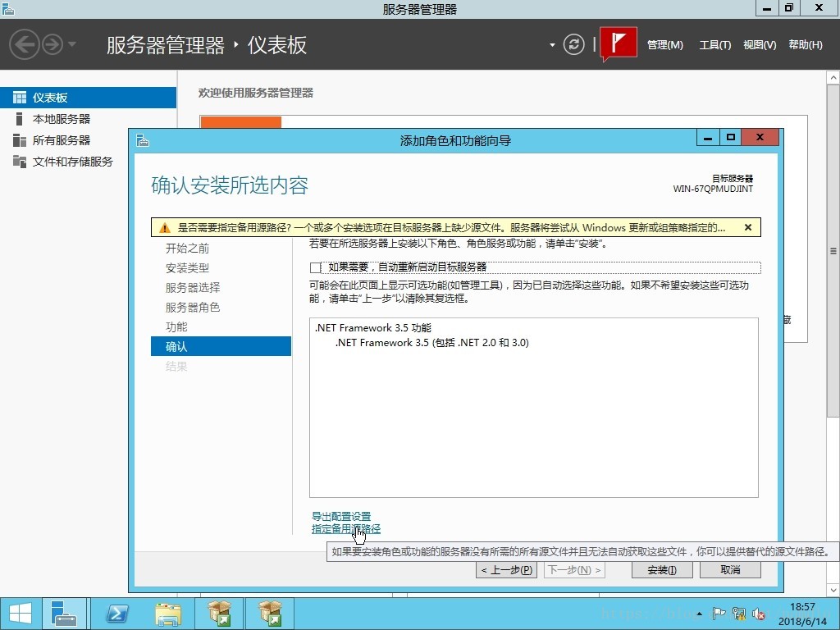Open the red notifications flag

point(619,43)
